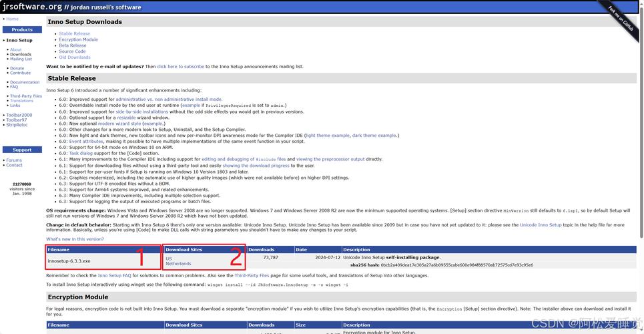The height and width of the screenshot is (334, 644).
Task: Open 'viewing the preprocessor output' link
Action: (330, 159)
